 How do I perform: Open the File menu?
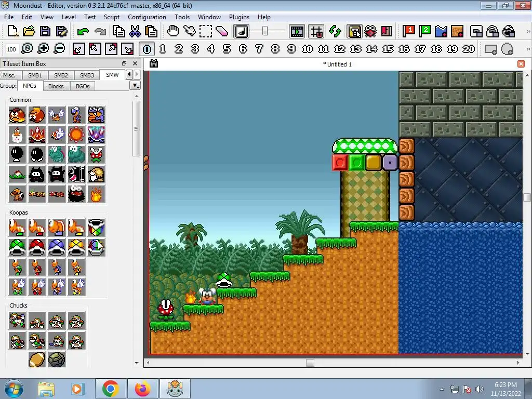pyautogui.click(x=9, y=17)
